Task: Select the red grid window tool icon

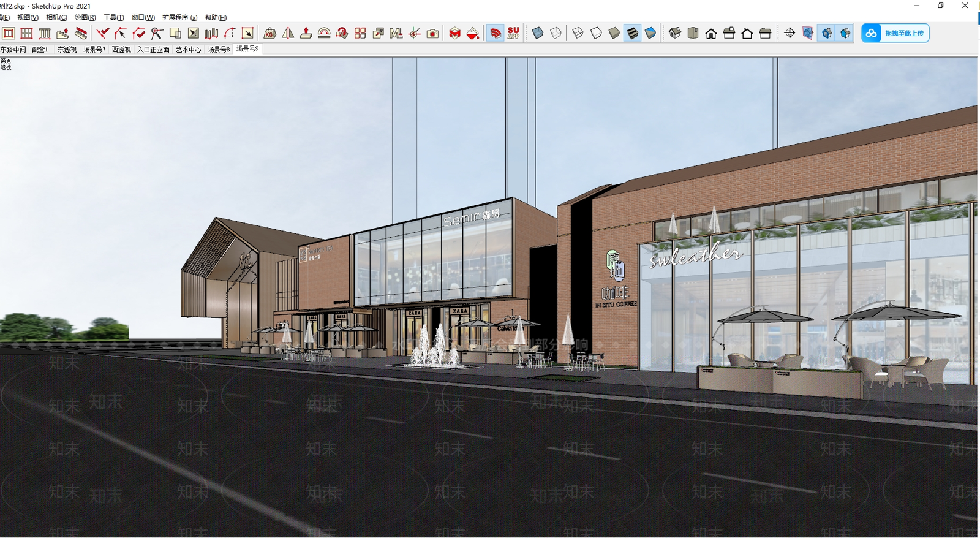Action: [26, 33]
